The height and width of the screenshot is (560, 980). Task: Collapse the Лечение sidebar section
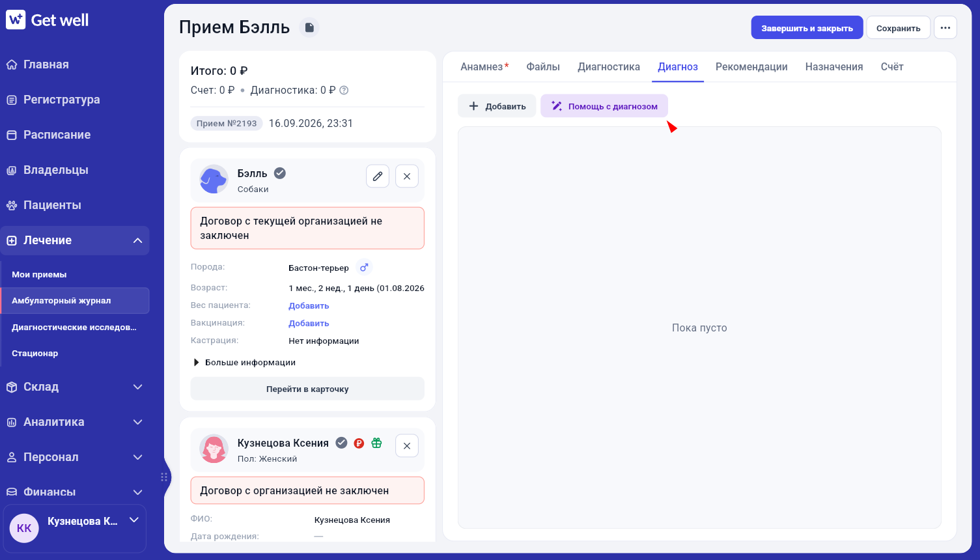click(x=75, y=240)
